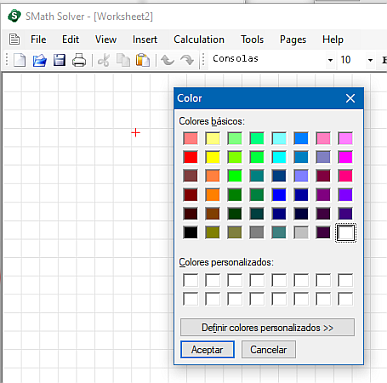The height and width of the screenshot is (383, 387).
Task: Click the SMath Solver logo in title bar
Action: click(14, 16)
